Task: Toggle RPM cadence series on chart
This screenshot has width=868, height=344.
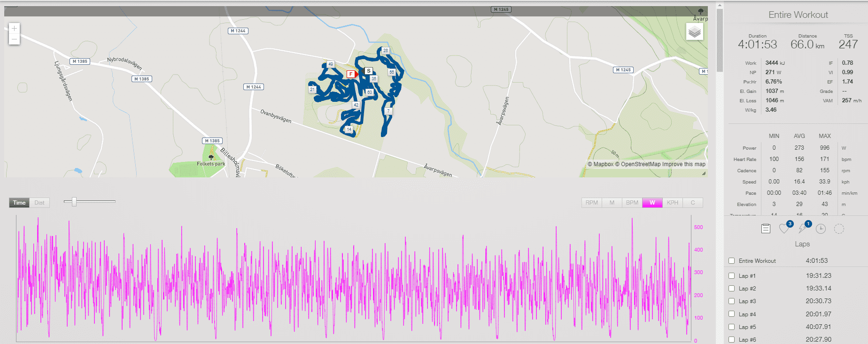Action: coord(591,203)
